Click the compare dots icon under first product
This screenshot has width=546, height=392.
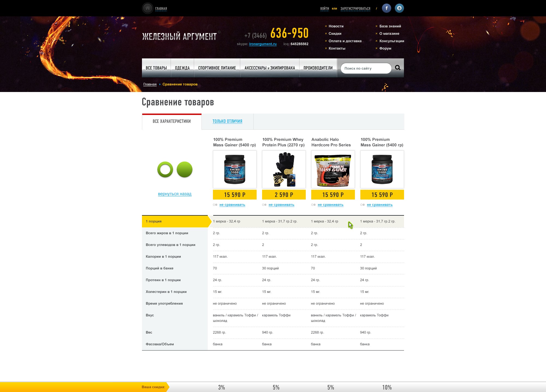[215, 205]
